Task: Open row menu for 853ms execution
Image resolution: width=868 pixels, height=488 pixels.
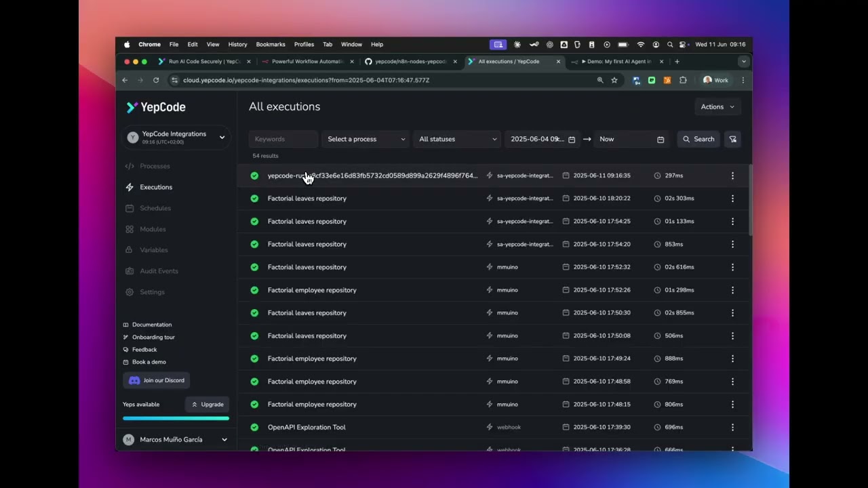Action: (732, 244)
